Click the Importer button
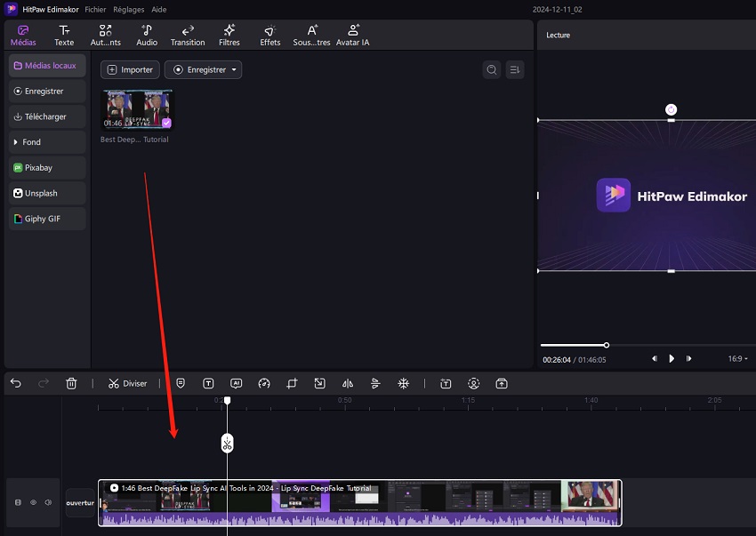The image size is (756, 536). [130, 70]
